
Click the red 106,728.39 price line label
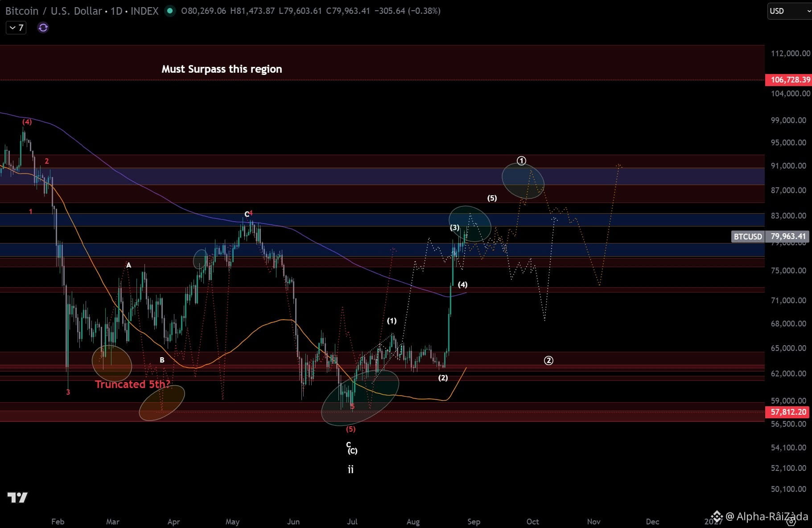788,80
